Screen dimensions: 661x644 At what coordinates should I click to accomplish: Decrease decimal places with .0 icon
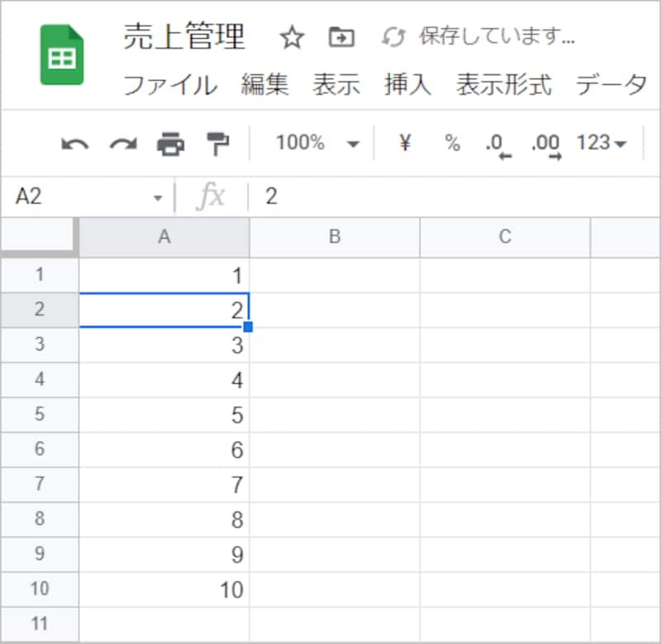tap(499, 142)
